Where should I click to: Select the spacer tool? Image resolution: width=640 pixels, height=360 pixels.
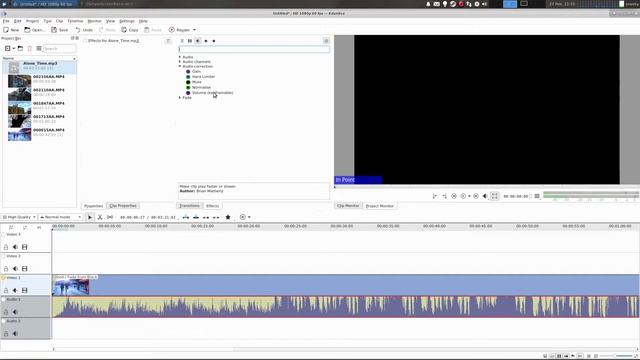[110, 217]
